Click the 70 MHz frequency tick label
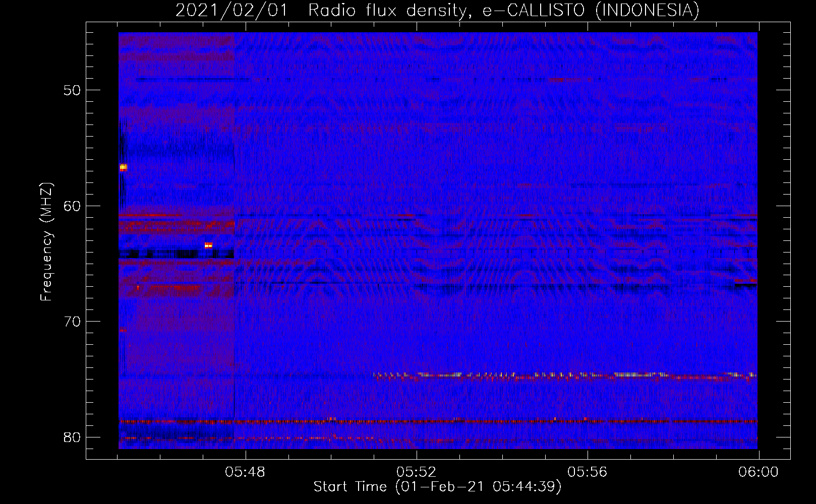Image resolution: width=816 pixels, height=504 pixels. click(x=72, y=322)
